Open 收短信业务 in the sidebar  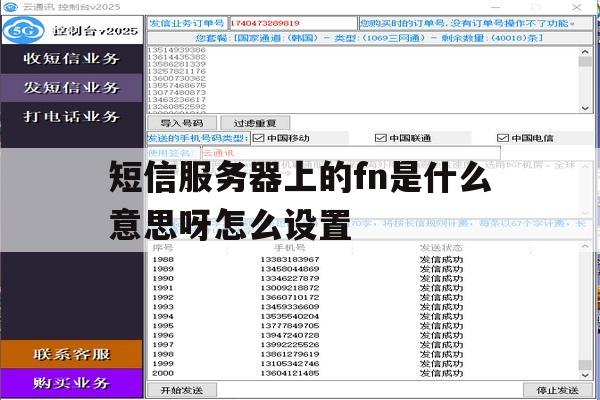tap(72, 59)
